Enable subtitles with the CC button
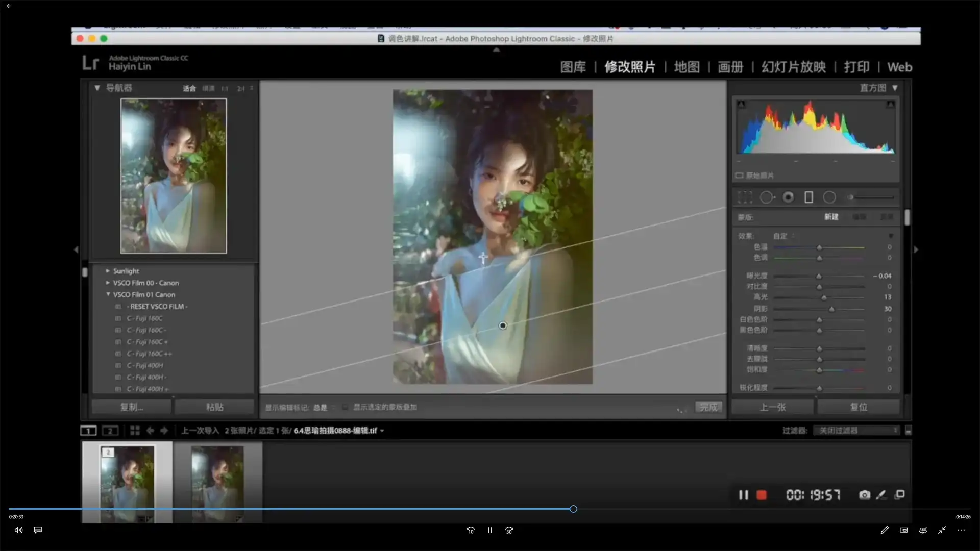Viewport: 980px width, 551px height. [38, 530]
